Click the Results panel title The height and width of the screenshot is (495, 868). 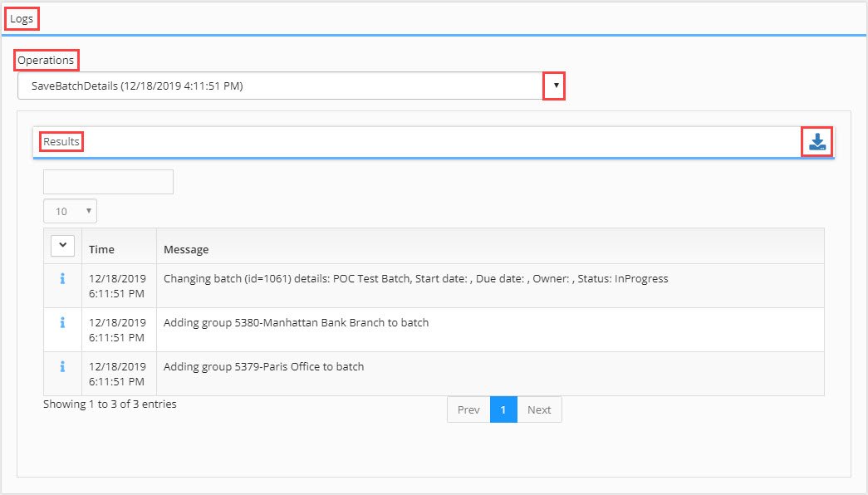[61, 142]
